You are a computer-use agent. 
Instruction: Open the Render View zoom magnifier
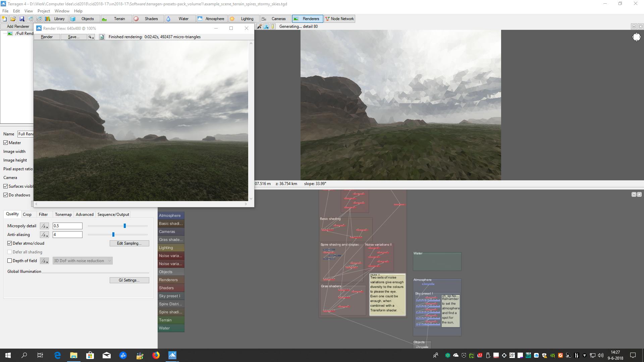point(91,37)
